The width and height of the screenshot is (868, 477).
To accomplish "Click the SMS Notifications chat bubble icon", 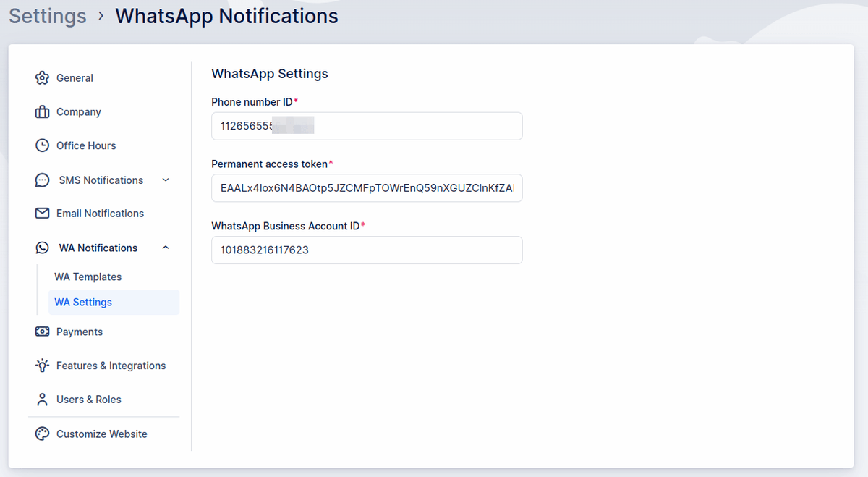I will (x=43, y=180).
